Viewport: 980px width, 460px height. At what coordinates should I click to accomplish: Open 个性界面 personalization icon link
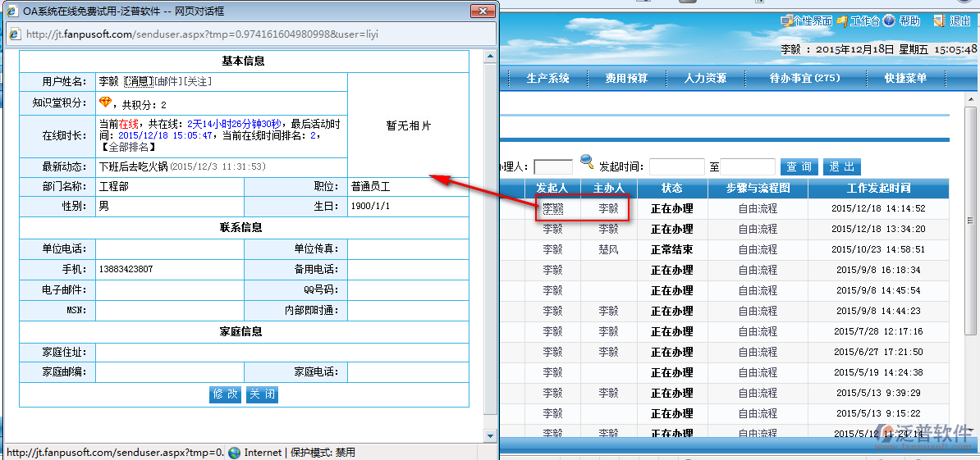[806, 21]
